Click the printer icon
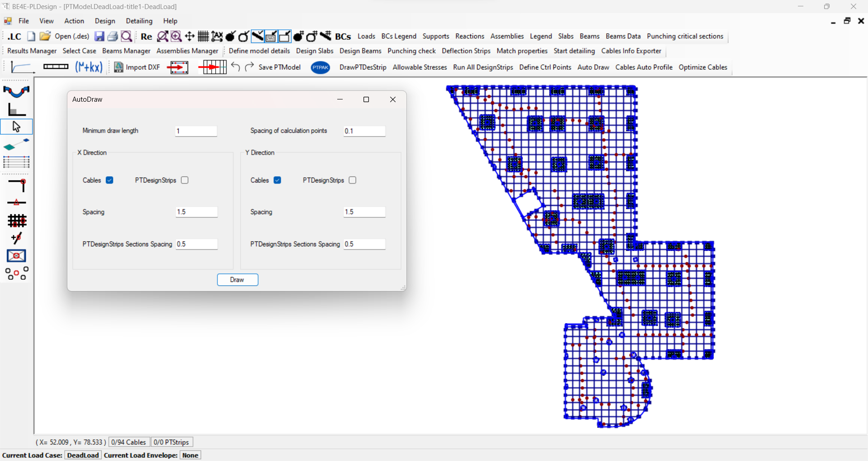Viewport: 868px width, 461px height. tap(113, 37)
